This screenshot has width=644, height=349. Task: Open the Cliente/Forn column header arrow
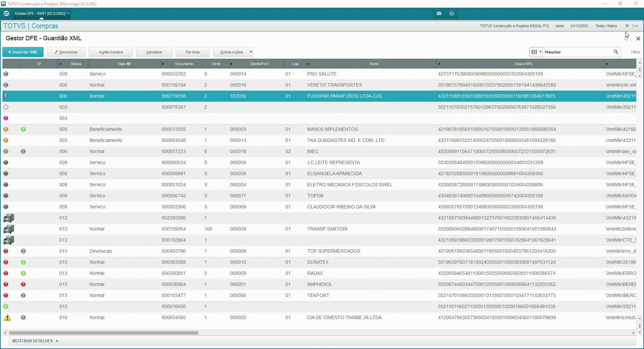pyautogui.click(x=231, y=64)
